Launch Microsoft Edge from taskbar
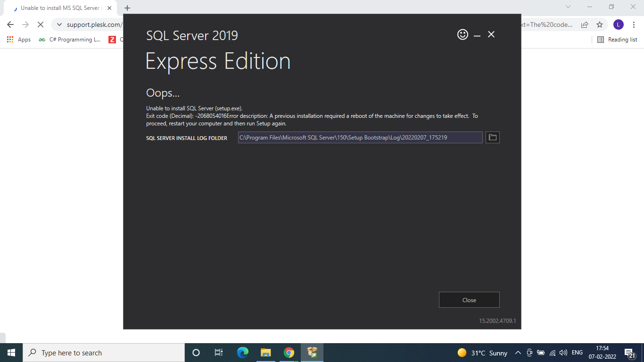644x362 pixels. point(242,353)
